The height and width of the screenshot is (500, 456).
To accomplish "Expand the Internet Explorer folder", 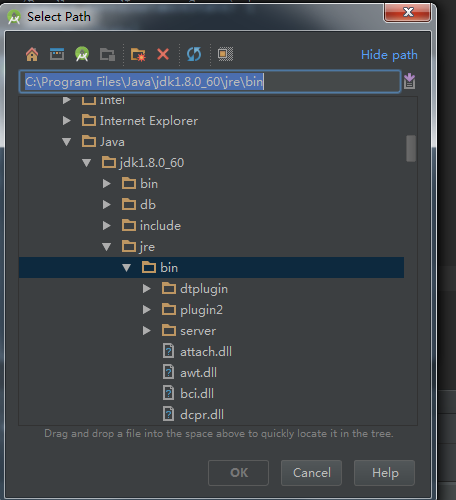I will tap(67, 121).
